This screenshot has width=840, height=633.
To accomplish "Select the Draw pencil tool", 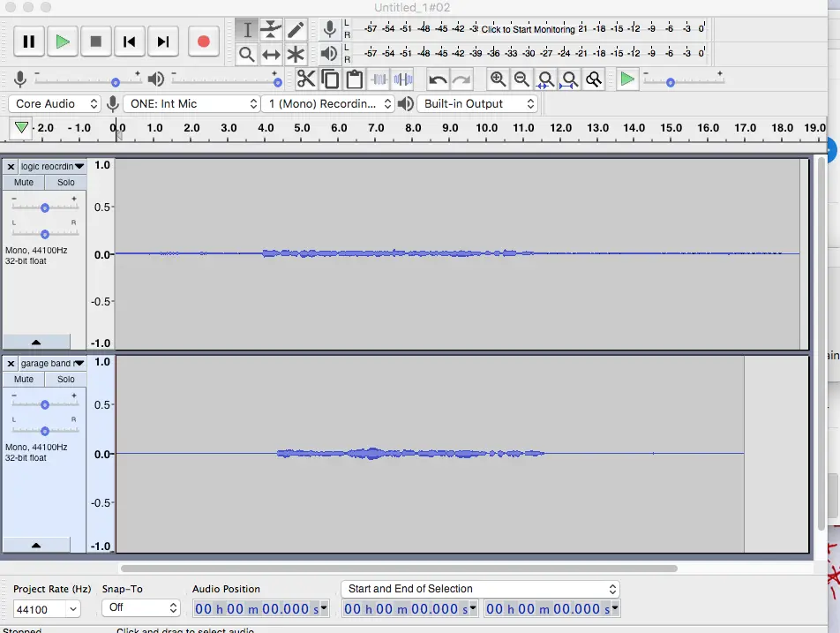I will [296, 30].
